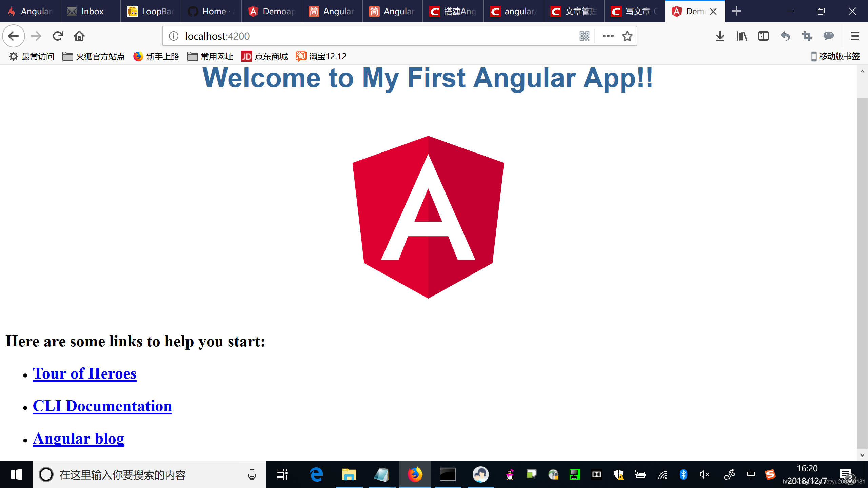The width and height of the screenshot is (868, 488).
Task: Switch to the Inbox tab
Action: (x=90, y=11)
